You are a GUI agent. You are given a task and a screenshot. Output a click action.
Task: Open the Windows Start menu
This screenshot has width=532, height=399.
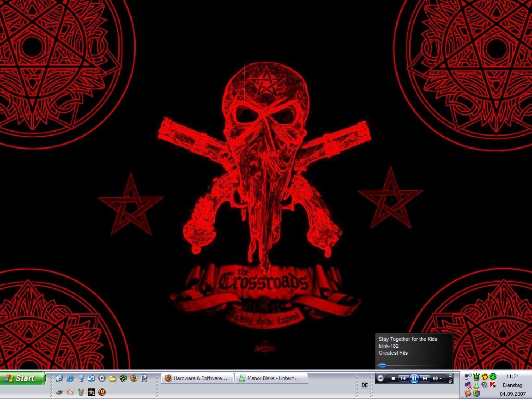tap(23, 378)
